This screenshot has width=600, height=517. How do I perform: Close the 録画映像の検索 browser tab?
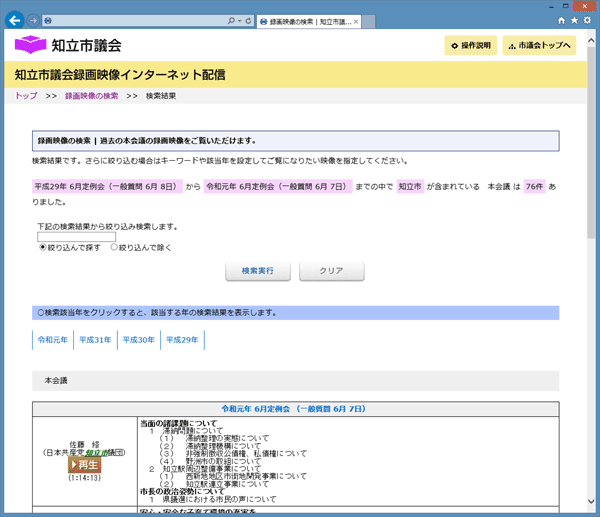(356, 22)
